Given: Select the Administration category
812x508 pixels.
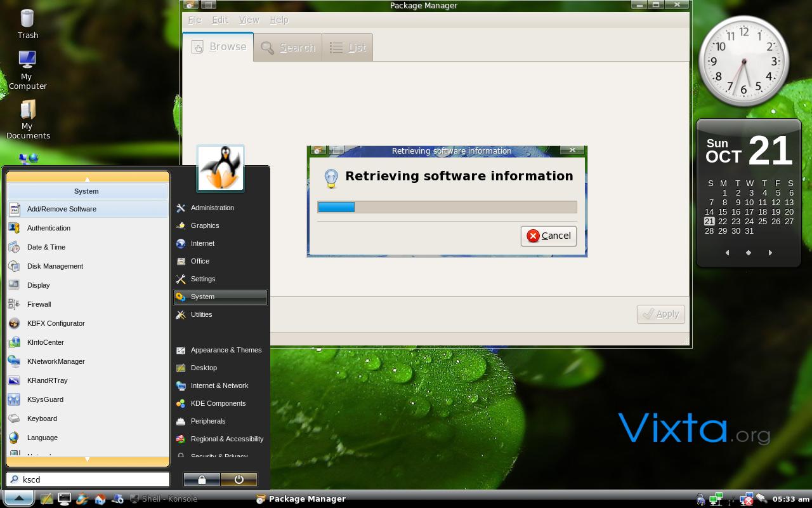Looking at the screenshot, I should 220,208.
